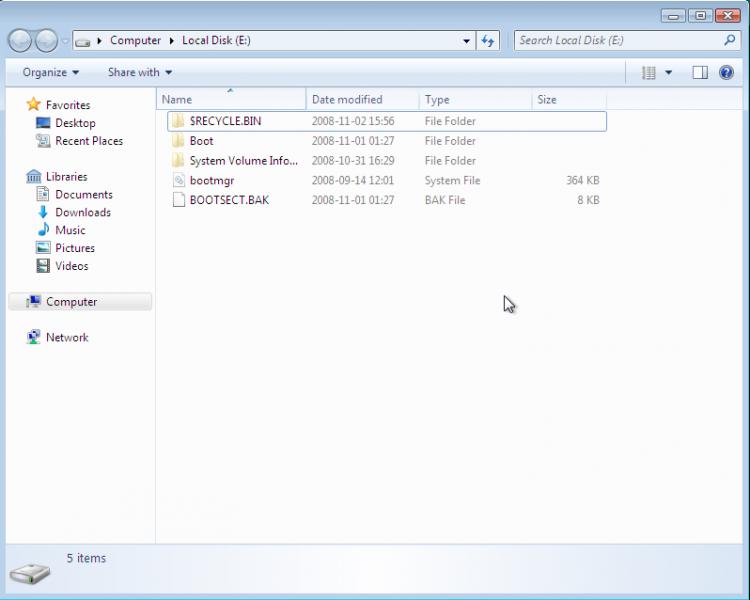This screenshot has height=600, width=750.
Task: Open the Pictures library
Action: 75,248
